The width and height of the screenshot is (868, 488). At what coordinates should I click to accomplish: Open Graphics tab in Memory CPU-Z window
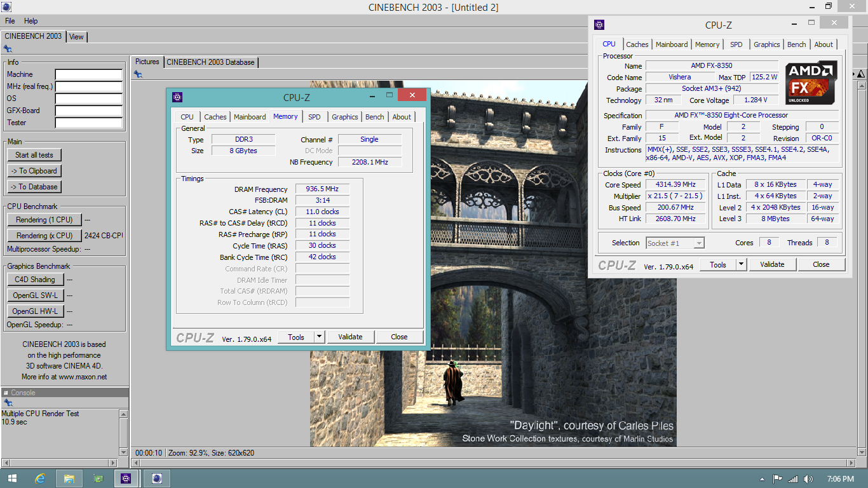point(345,117)
